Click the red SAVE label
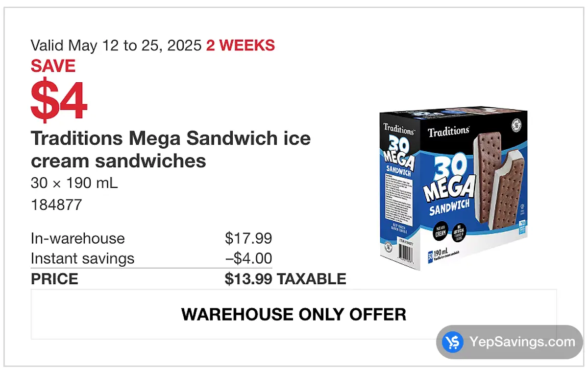 click(53, 66)
